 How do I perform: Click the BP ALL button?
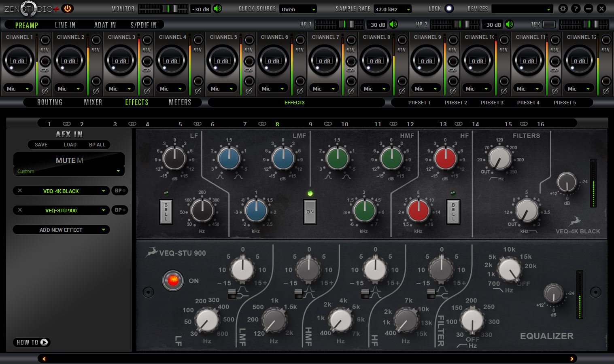coord(97,144)
